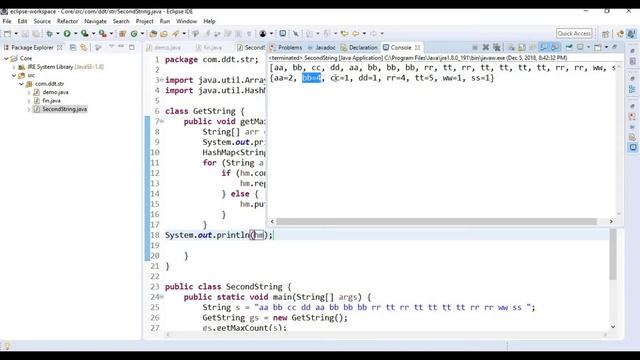Expand JRE System Library node
The width and height of the screenshot is (640, 360).
pyautogui.click(x=14, y=67)
